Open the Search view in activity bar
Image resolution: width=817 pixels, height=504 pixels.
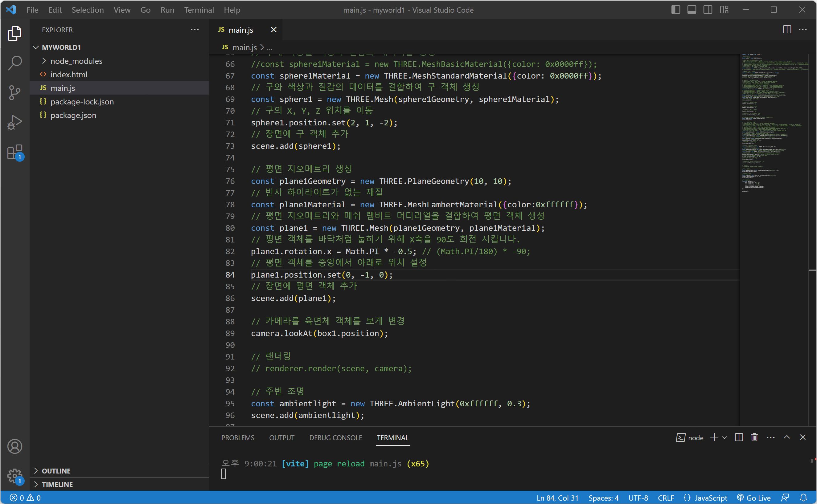pyautogui.click(x=15, y=63)
